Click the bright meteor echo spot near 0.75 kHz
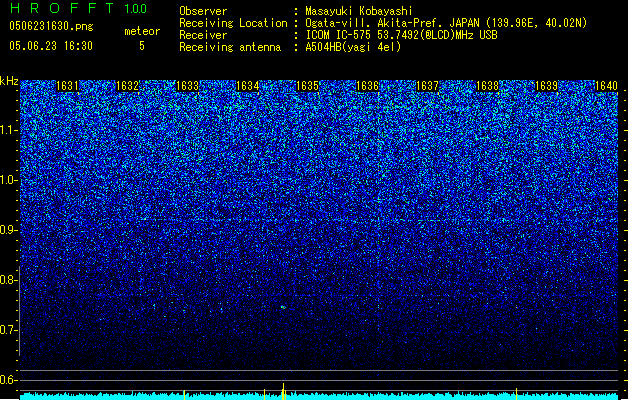629x400 pixels. pyautogui.click(x=283, y=307)
